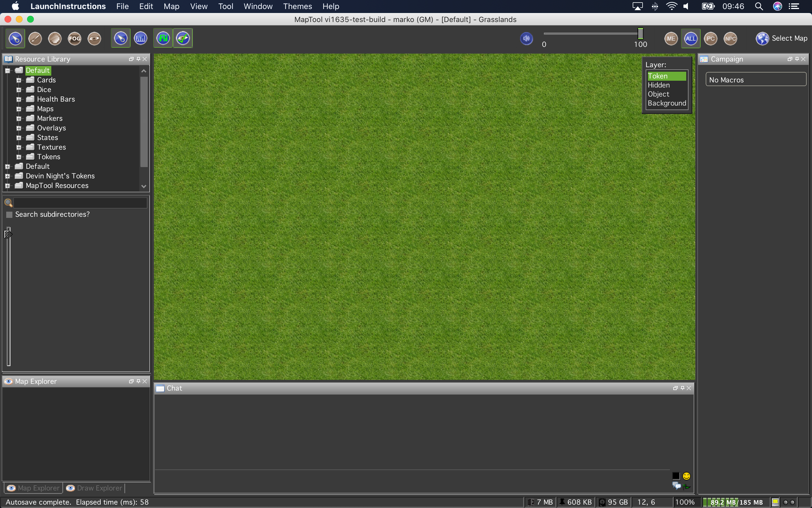
Task: Expand the Dice folder
Action: (19, 90)
